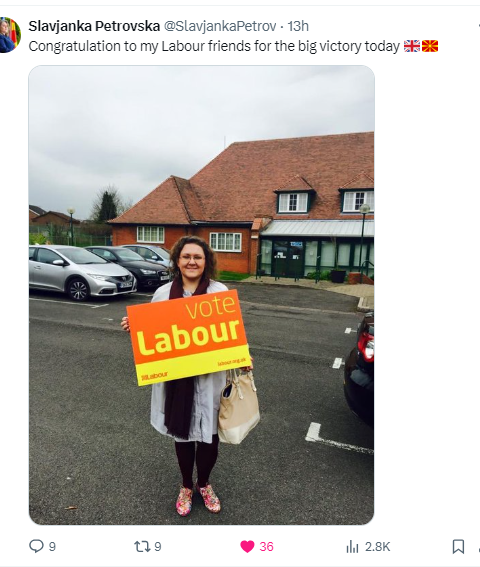
Task: Open the 13h timestamp link
Action: click(298, 26)
